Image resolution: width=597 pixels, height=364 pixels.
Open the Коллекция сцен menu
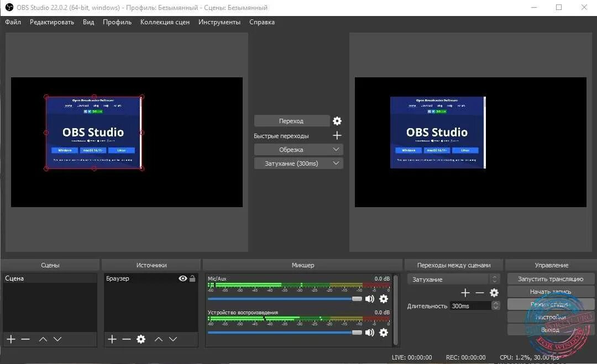pyautogui.click(x=165, y=22)
